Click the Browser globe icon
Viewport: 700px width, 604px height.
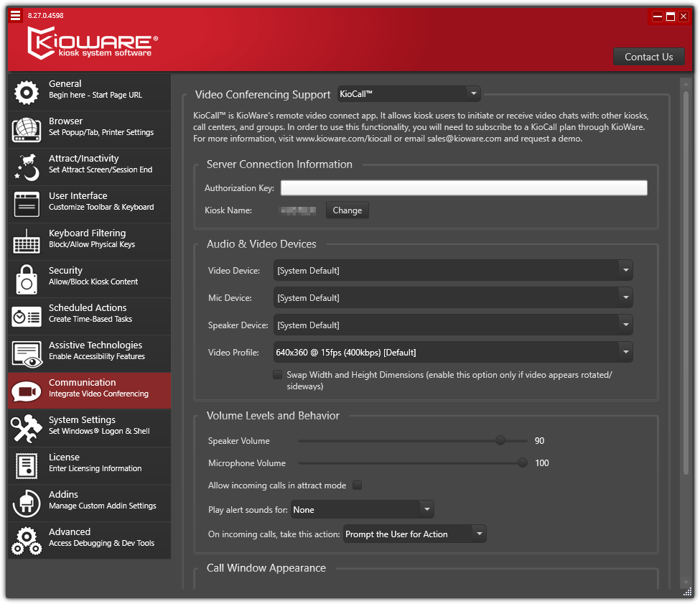pos(27,129)
